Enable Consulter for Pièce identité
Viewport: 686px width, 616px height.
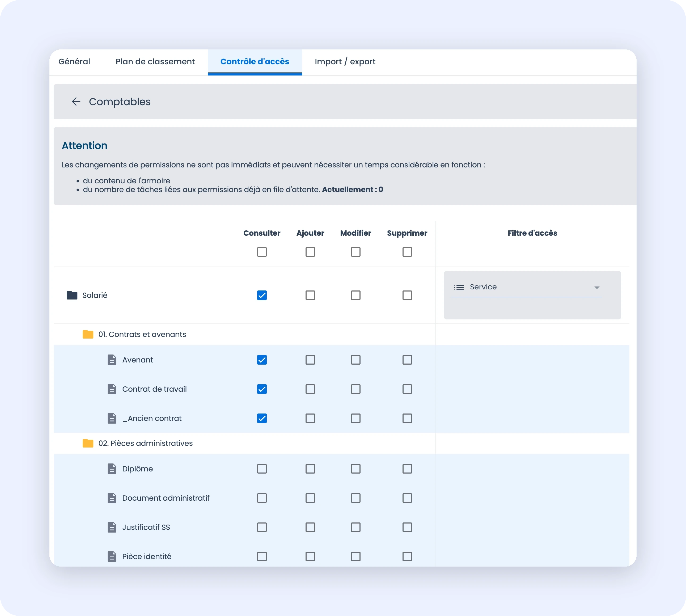point(262,556)
